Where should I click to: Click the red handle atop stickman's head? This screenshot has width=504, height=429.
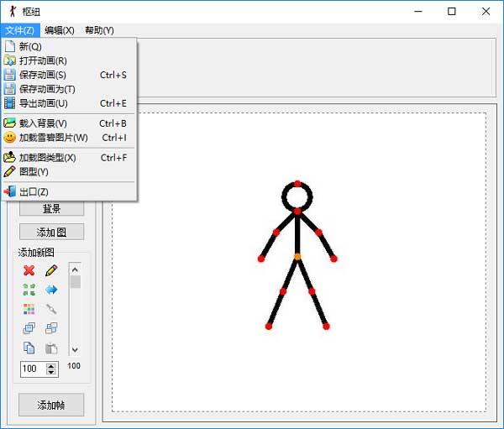point(297,184)
